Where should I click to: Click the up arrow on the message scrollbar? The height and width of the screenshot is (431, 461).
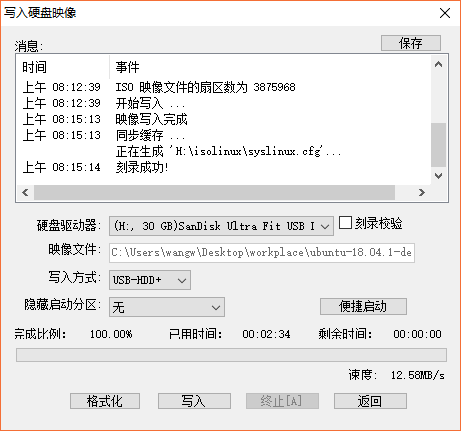coord(438,65)
